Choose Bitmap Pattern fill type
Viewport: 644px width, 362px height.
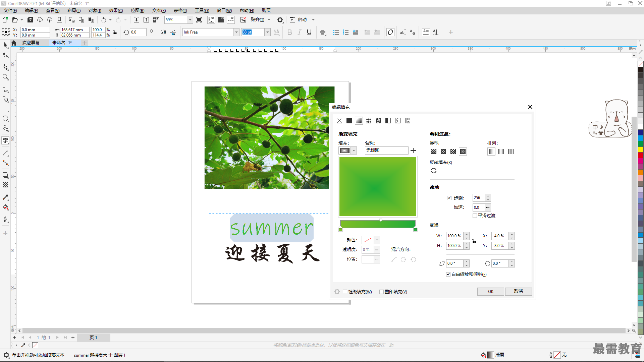(378, 121)
